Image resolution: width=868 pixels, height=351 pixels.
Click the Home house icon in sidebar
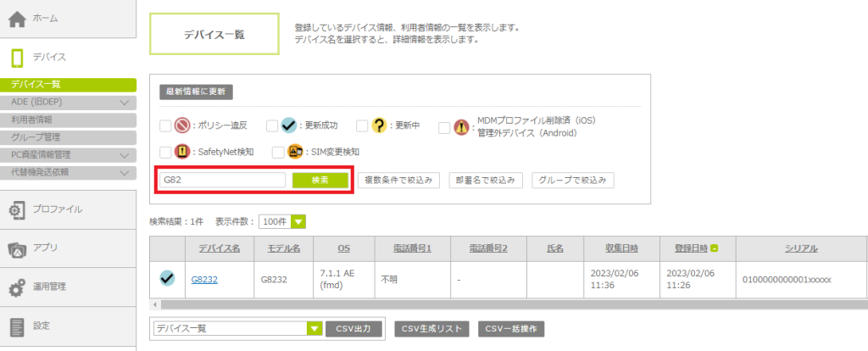[19, 19]
